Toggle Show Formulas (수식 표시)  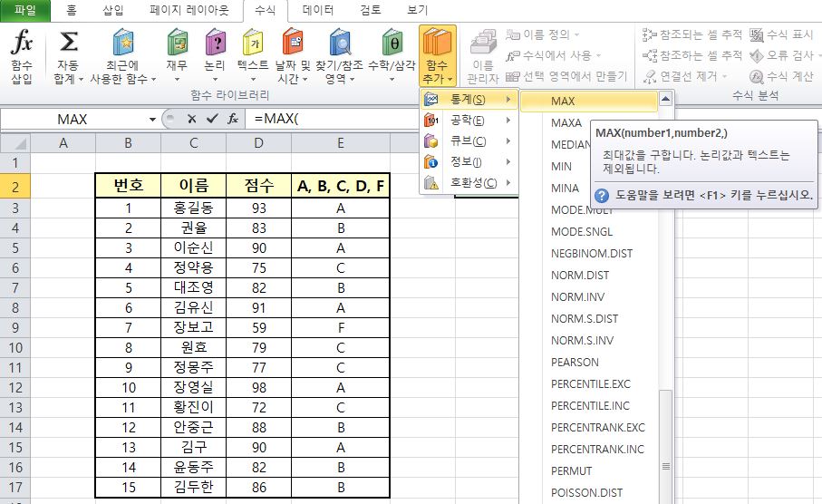coord(781,34)
